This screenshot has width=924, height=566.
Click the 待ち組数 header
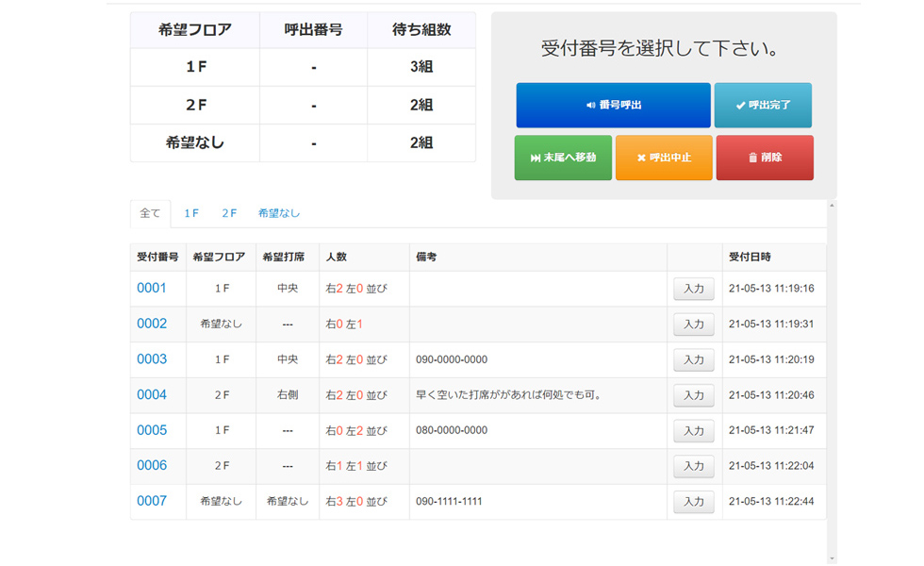(x=421, y=29)
